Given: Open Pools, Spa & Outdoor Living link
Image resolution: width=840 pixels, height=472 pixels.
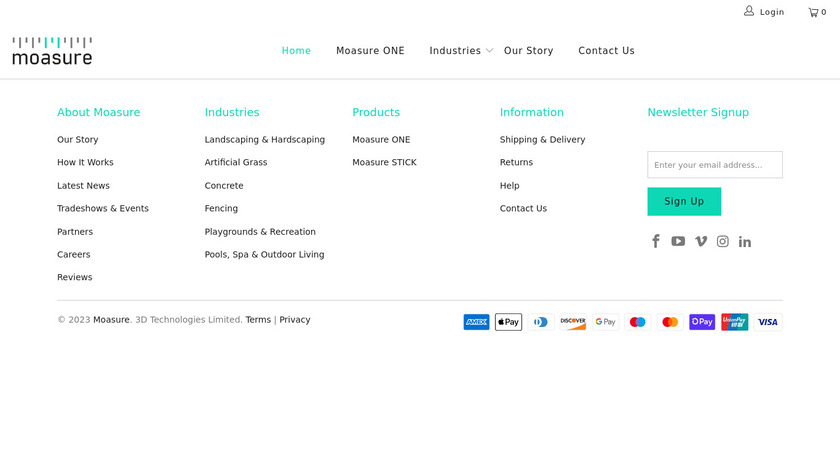Looking at the screenshot, I should (264, 254).
